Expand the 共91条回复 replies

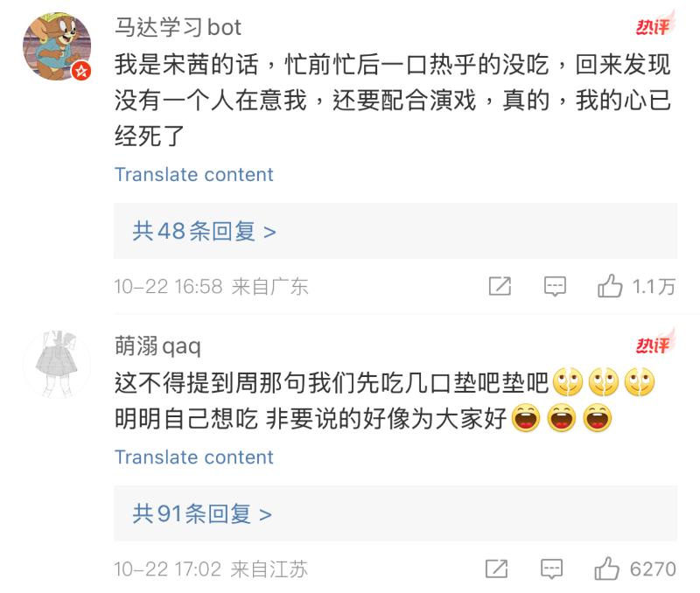click(x=202, y=513)
